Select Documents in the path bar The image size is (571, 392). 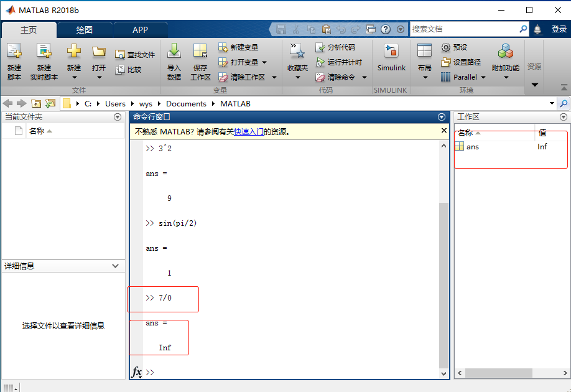pyautogui.click(x=186, y=103)
